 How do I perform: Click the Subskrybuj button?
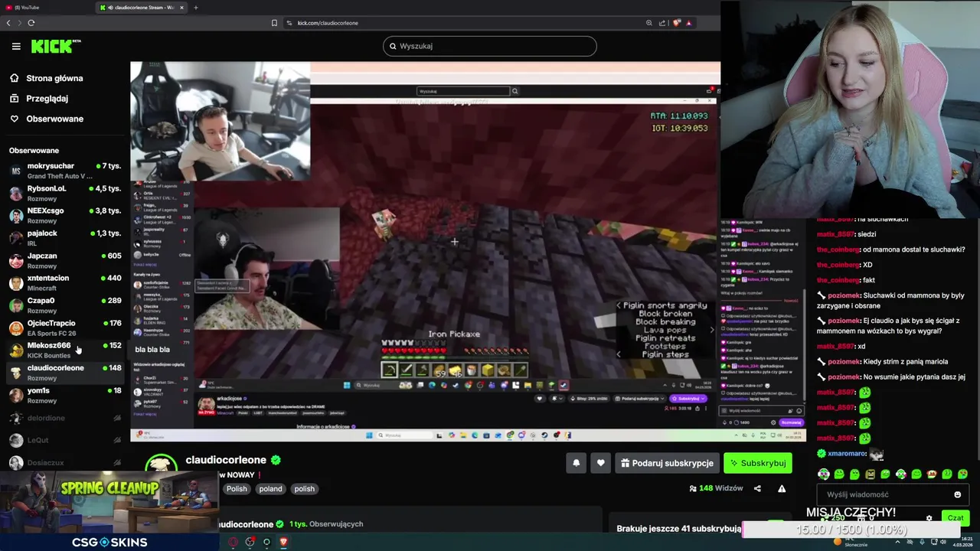tap(757, 463)
